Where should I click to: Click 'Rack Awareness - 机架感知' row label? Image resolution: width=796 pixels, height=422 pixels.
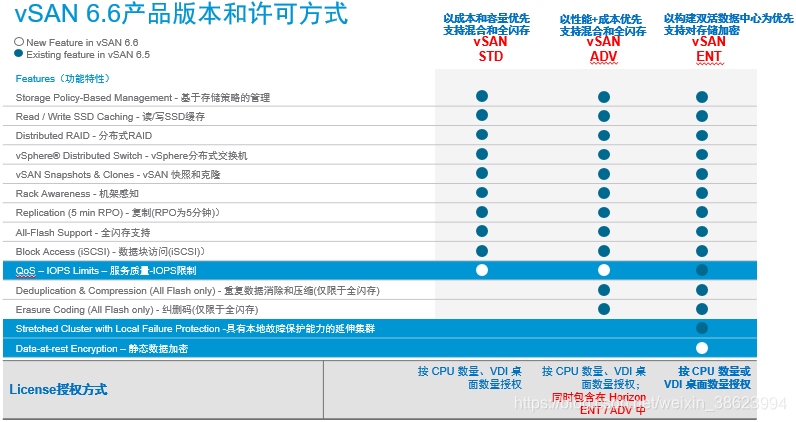click(77, 193)
